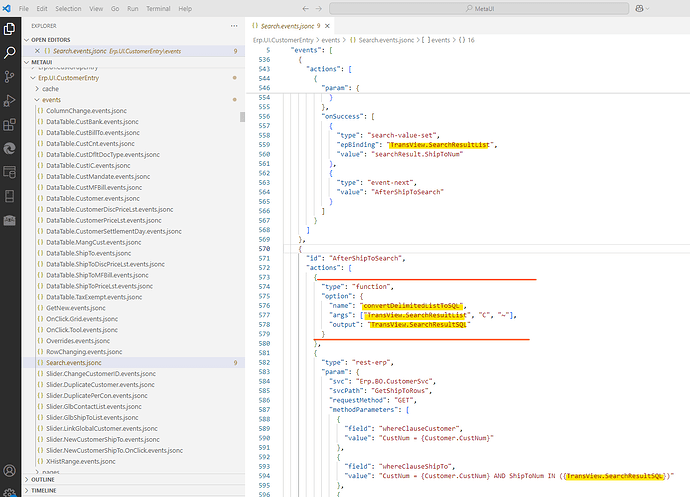Open DataTable.TaxExempt.events.jsonc file
690x497 pixels.
click(94, 297)
